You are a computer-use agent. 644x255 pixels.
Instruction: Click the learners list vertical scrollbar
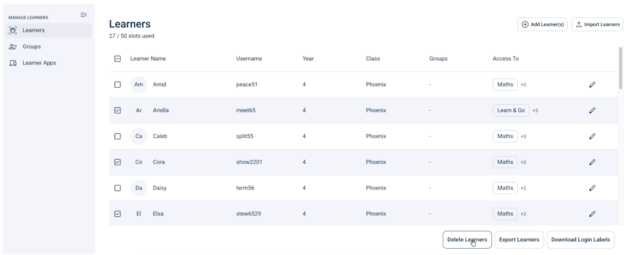[620, 68]
